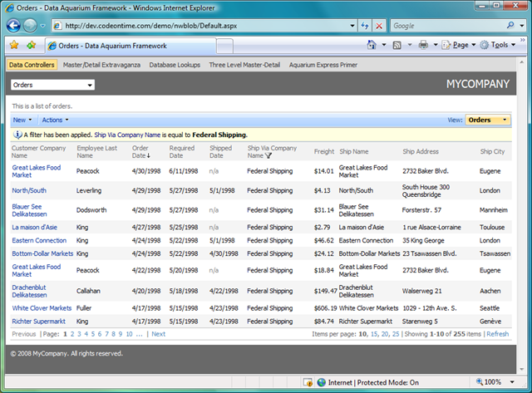Screen dimensions: 532x393
Task: Click the Google search box
Action: click(x=448, y=26)
